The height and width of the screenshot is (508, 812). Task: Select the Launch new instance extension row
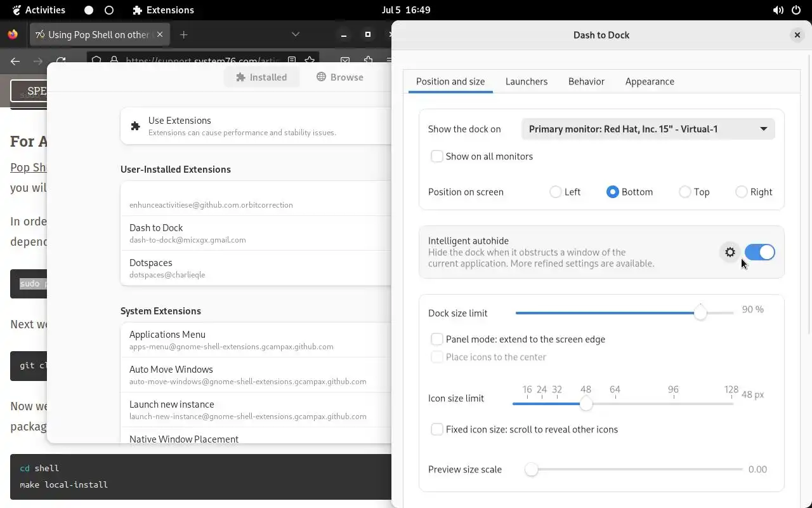coord(256,410)
